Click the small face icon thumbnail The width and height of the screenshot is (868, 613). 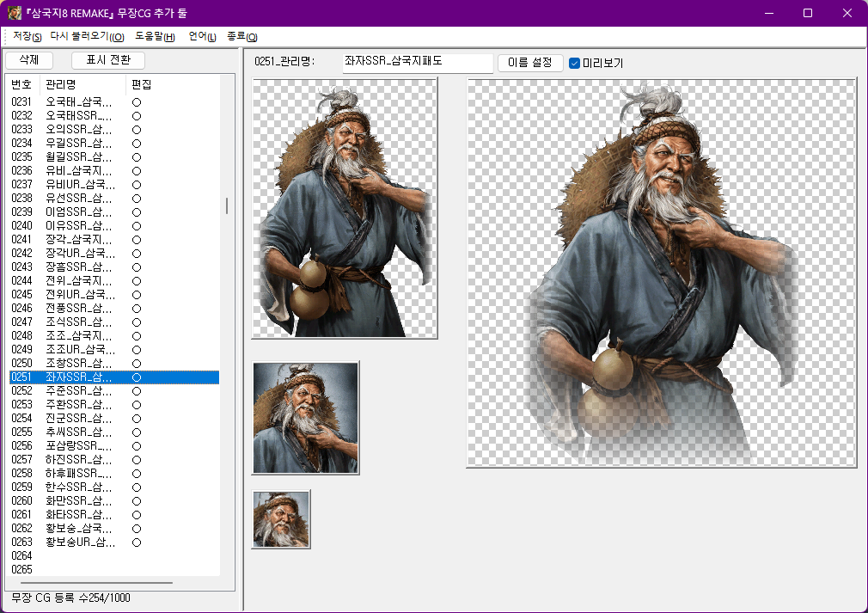[281, 519]
